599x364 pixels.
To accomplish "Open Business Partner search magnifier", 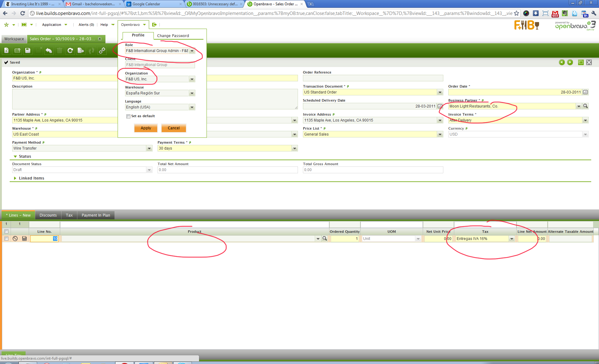I will [586, 106].
